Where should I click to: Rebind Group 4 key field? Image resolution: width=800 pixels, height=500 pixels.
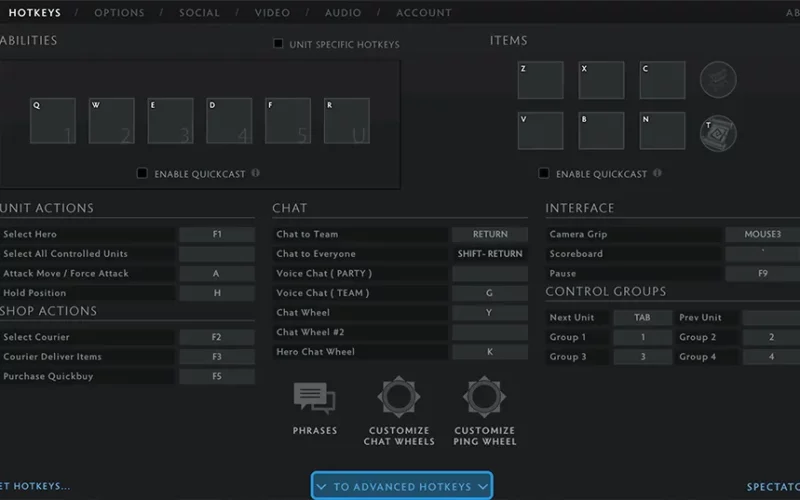[771, 357]
